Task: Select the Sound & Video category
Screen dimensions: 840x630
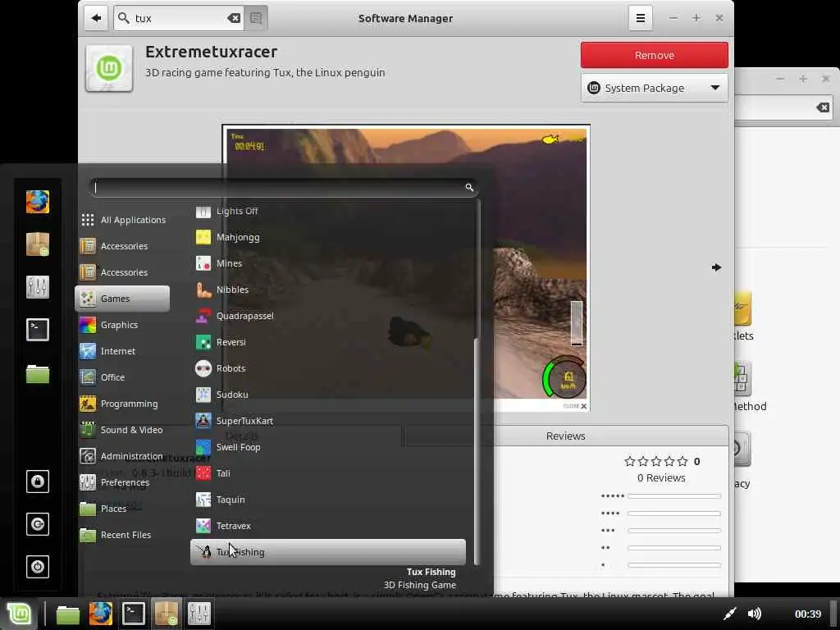Action: point(123,430)
